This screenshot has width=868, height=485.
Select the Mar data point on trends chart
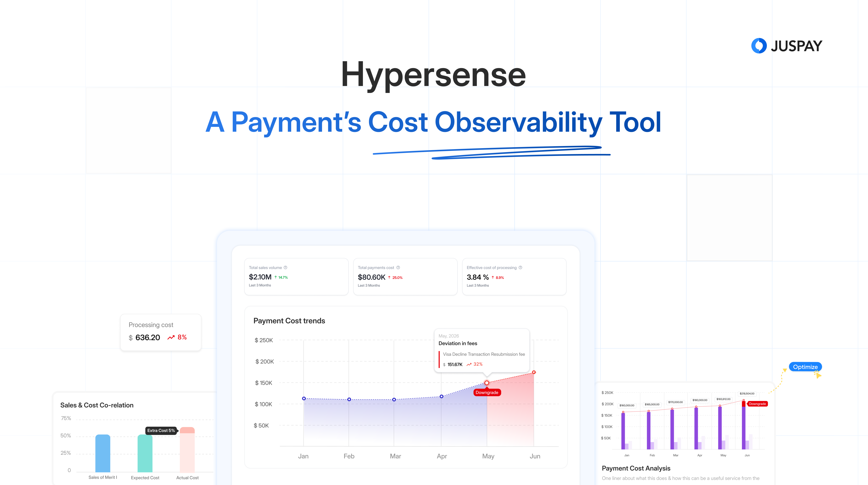394,400
